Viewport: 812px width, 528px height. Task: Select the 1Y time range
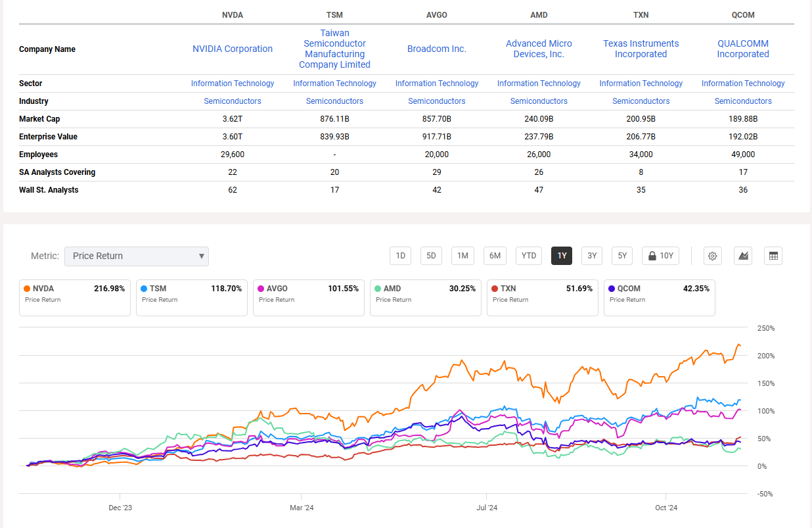[x=562, y=256]
